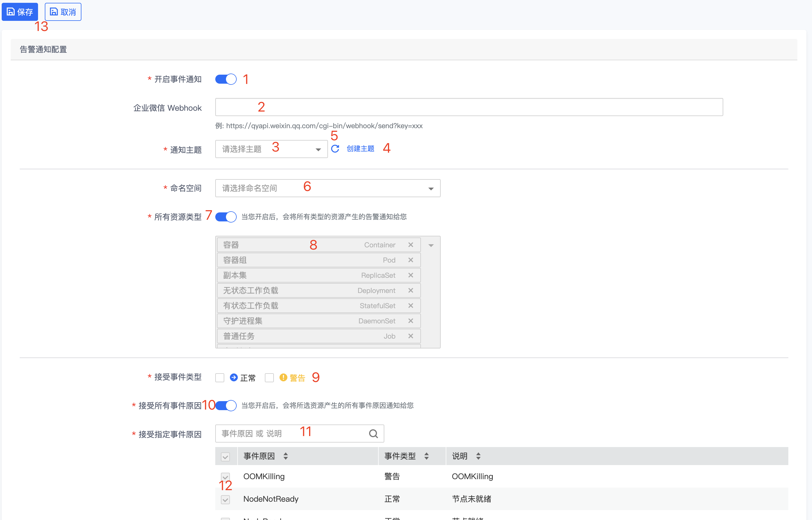
Task: Click the 告警通知配置 section header
Action: coord(43,49)
